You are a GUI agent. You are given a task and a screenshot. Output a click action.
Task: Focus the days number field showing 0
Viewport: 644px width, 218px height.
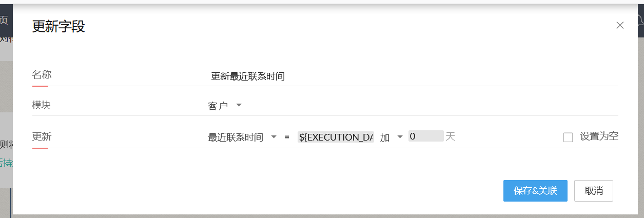[x=425, y=136]
